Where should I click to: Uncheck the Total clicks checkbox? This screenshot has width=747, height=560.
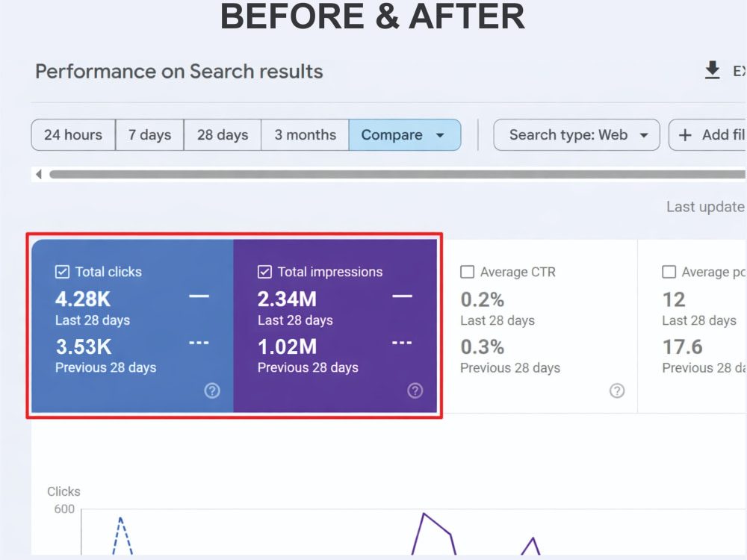[x=63, y=272]
